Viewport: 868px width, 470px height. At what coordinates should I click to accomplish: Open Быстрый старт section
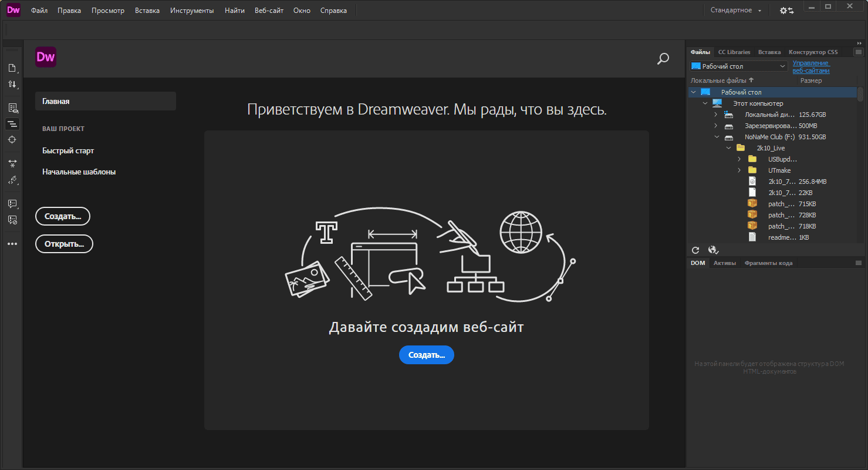[x=68, y=151]
